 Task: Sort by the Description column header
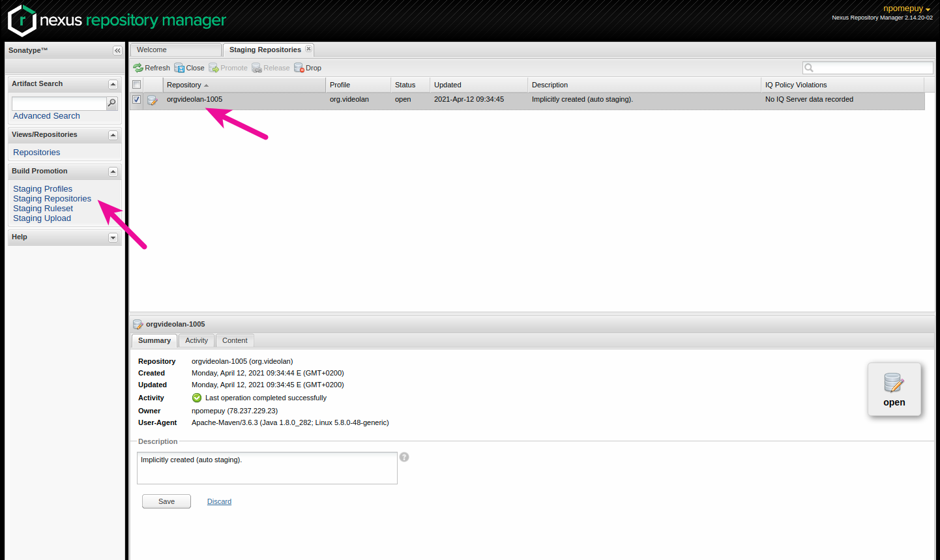coord(644,85)
